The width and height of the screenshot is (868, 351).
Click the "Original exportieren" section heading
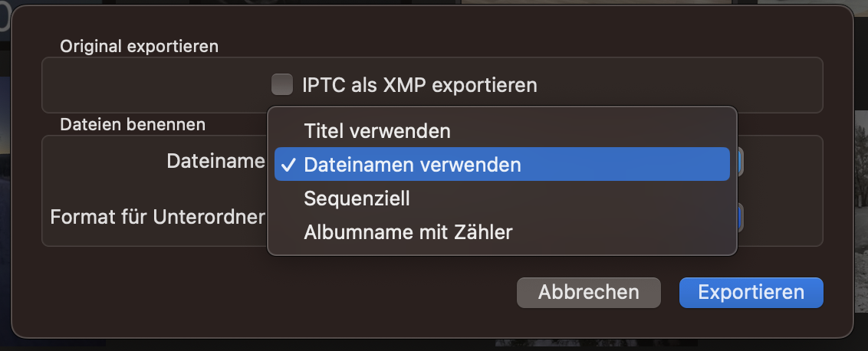(139, 46)
